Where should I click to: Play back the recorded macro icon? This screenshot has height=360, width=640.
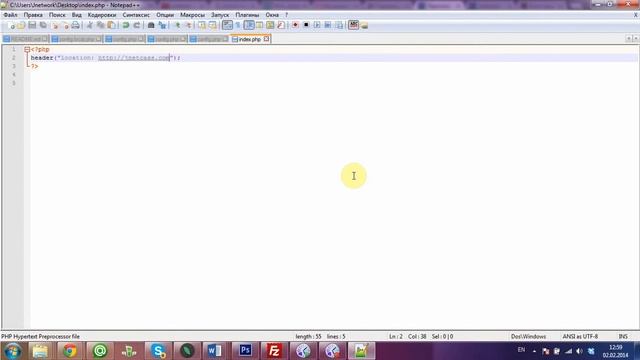point(317,25)
